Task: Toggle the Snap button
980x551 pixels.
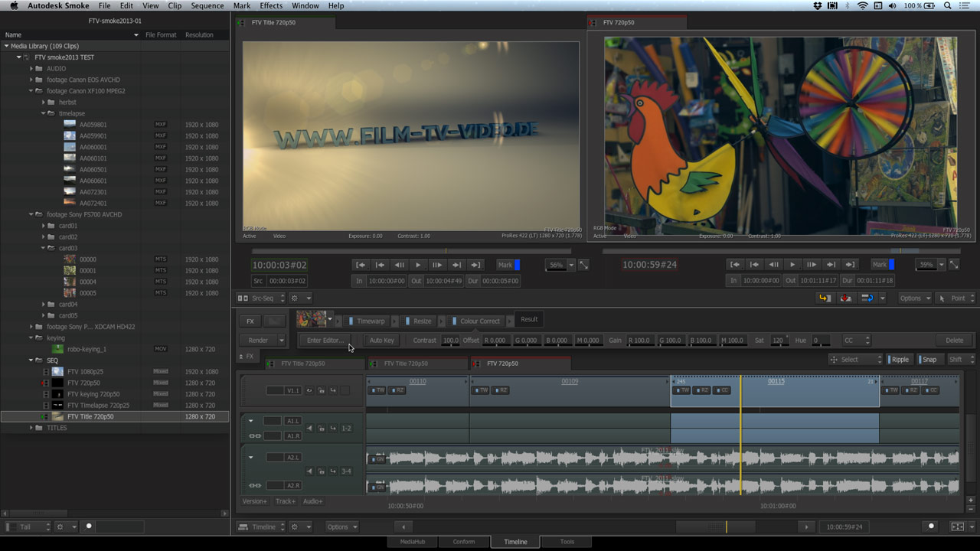Action: [928, 360]
